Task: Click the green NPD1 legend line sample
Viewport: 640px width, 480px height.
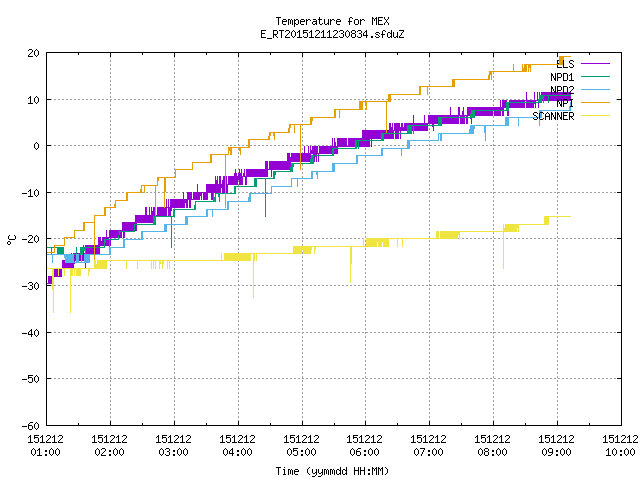Action: coord(595,76)
